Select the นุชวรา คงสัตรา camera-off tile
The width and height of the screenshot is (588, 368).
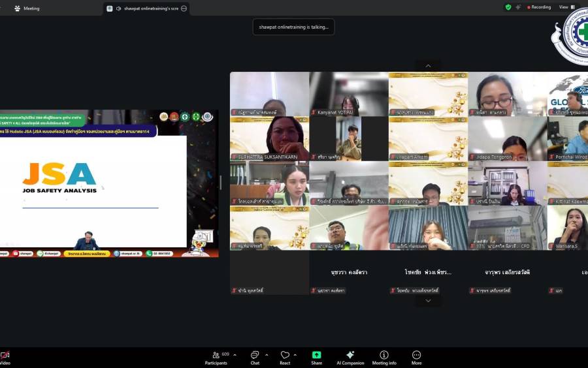tap(349, 273)
